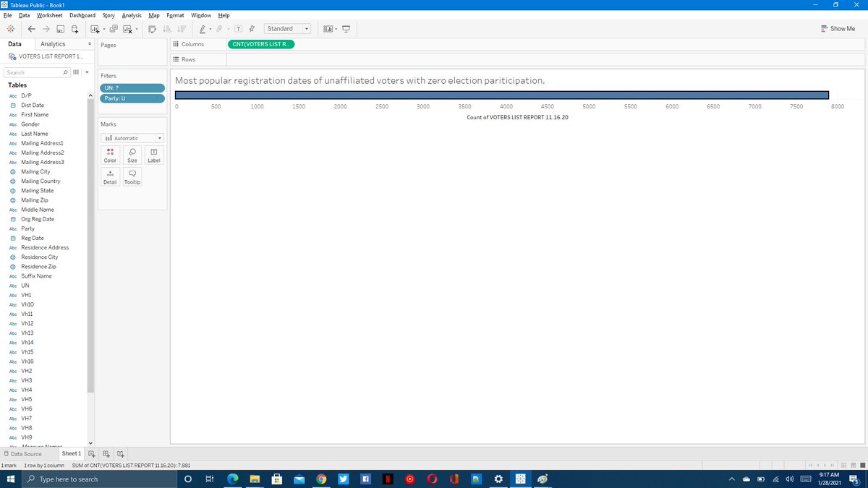Switch to the Analytics pane tab
Viewport: 868px width, 488px height.
[53, 44]
